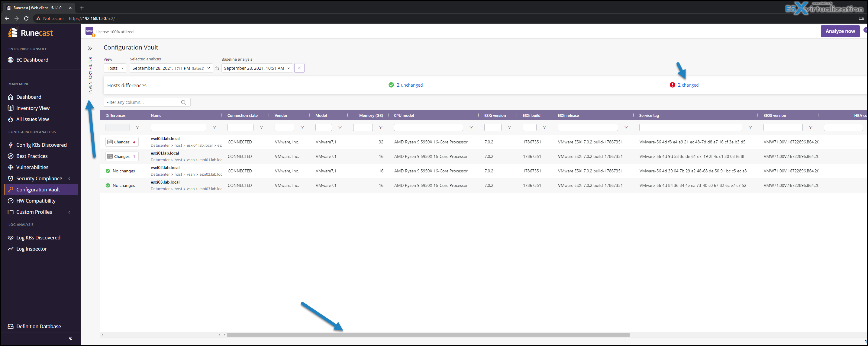This screenshot has height=346, width=868.
Task: Click filter funnel for BIOS version column
Action: pyautogui.click(x=811, y=128)
